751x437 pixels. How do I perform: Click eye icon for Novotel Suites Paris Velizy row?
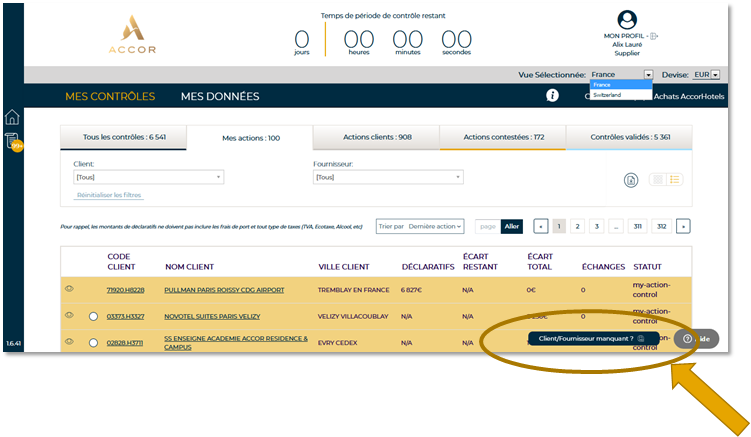[x=69, y=315]
